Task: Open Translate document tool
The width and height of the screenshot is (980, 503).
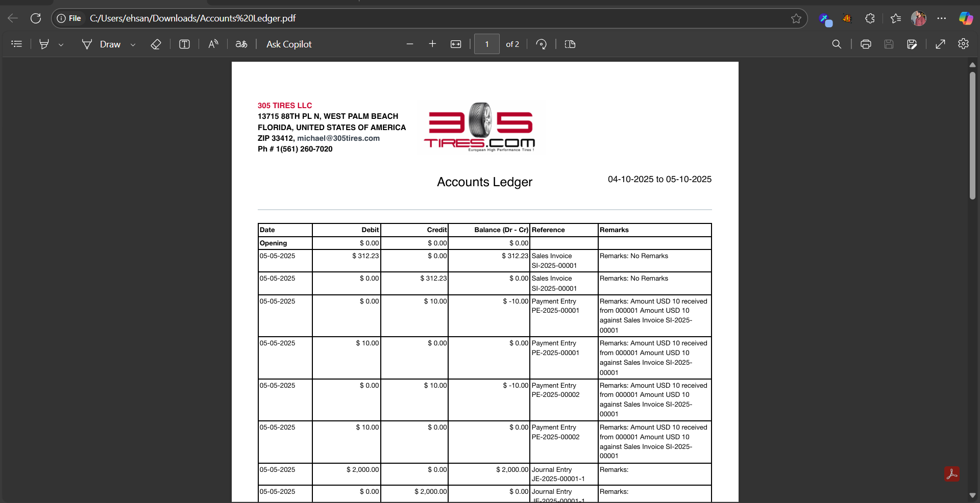Action: 241,44
